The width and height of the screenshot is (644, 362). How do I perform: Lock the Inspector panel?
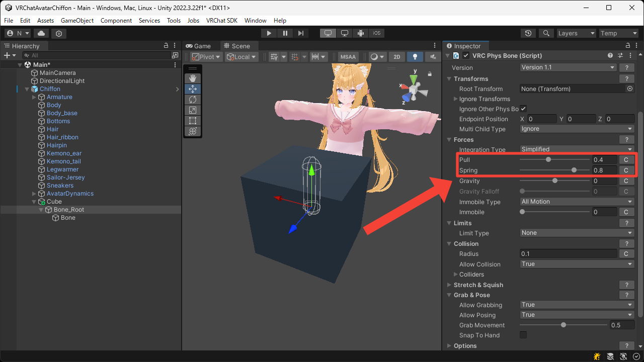pos(627,46)
